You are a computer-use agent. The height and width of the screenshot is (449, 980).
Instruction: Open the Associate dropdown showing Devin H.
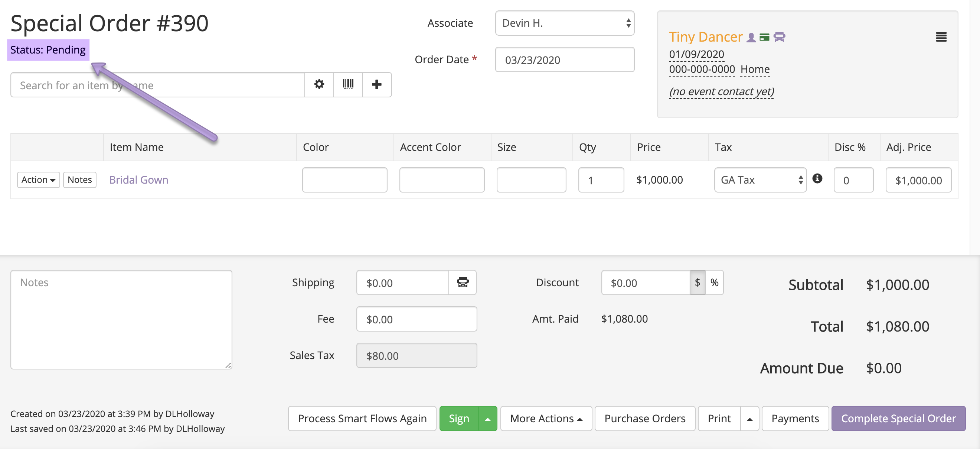(x=565, y=23)
